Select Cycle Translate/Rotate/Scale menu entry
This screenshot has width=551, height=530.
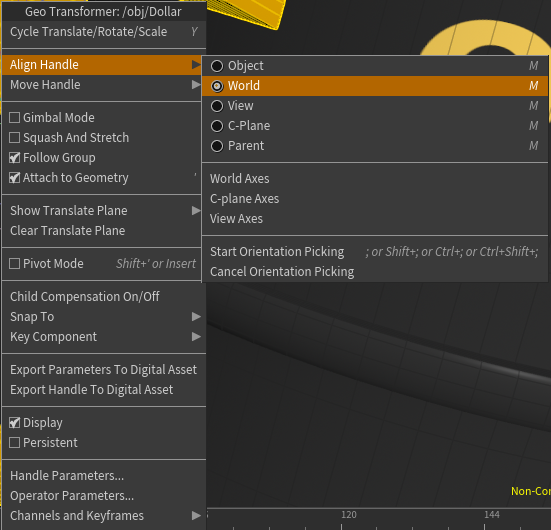(104, 32)
